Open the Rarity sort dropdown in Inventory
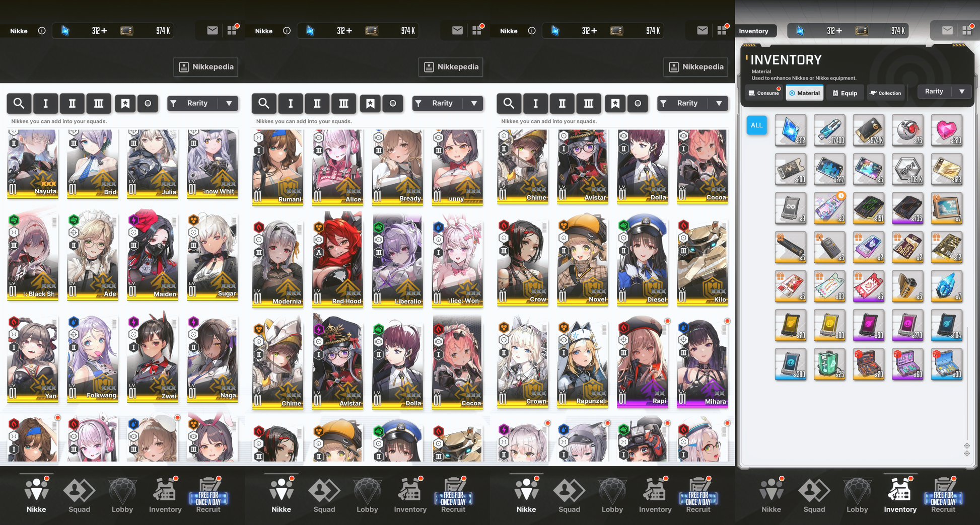The height and width of the screenshot is (525, 980). [x=934, y=91]
